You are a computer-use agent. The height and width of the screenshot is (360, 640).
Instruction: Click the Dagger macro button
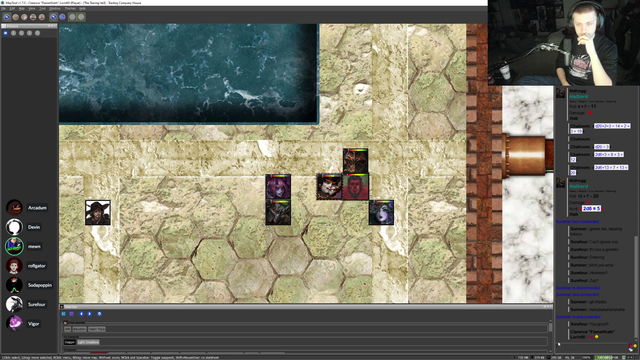[x=70, y=342]
